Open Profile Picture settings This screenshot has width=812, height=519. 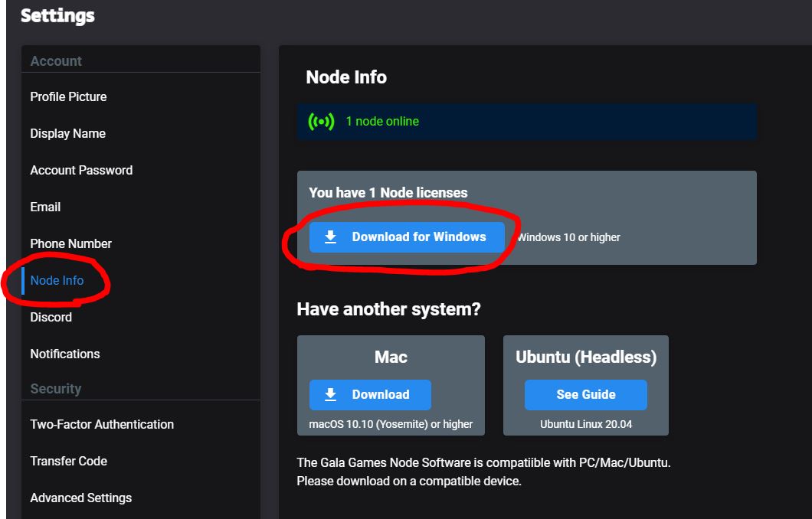click(68, 96)
